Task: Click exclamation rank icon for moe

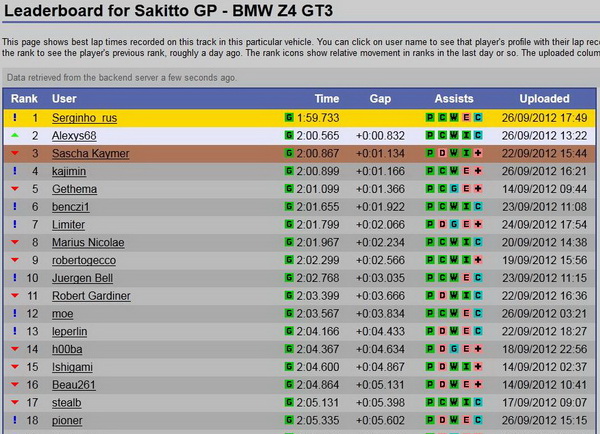Action: click(15, 313)
